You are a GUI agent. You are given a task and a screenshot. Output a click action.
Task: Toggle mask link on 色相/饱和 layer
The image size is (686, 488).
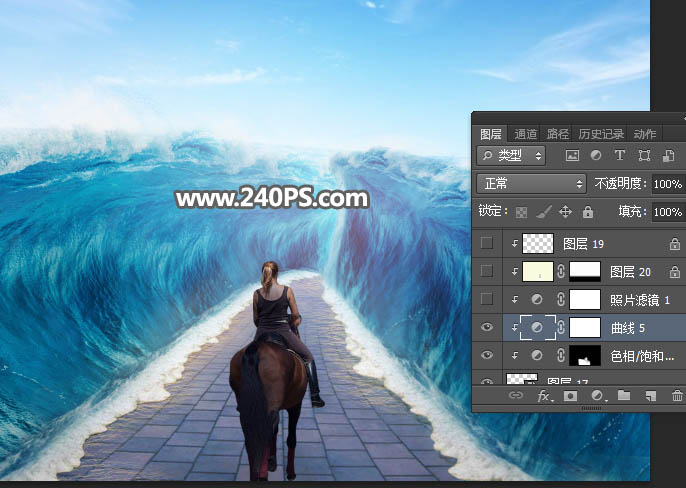[561, 355]
